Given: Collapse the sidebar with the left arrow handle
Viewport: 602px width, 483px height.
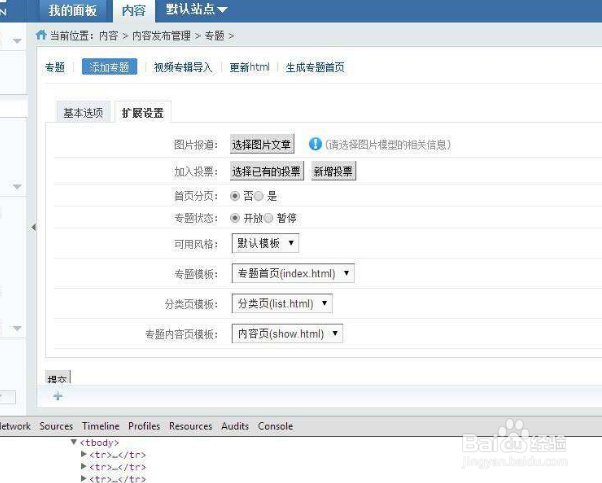Looking at the screenshot, I should 34,227.
